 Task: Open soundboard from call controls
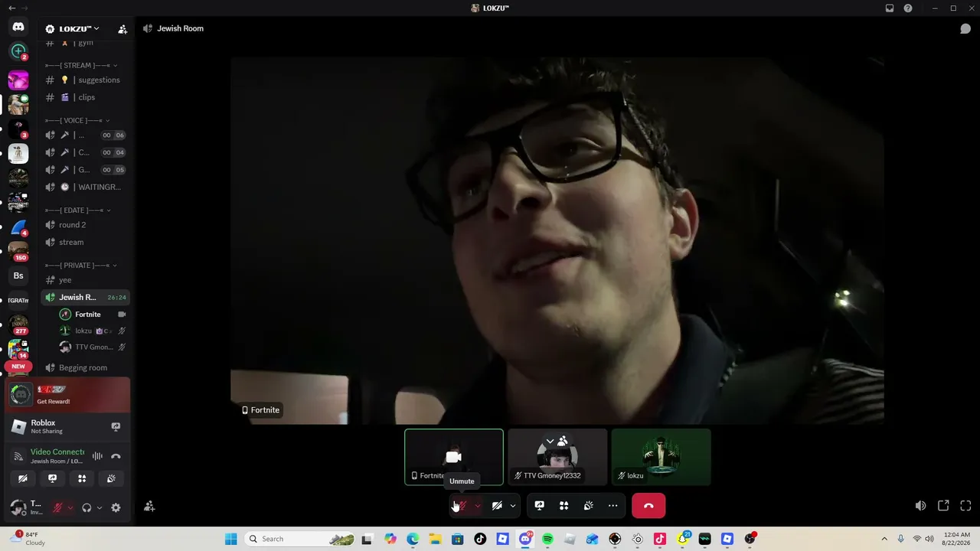(588, 506)
